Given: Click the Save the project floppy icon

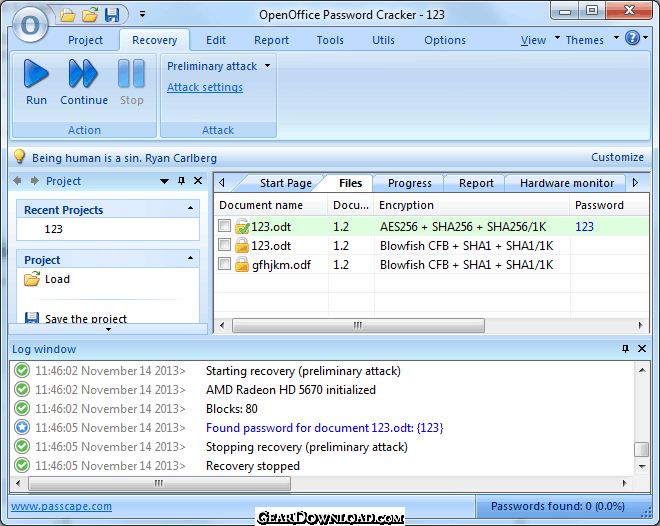Looking at the screenshot, I should tap(32, 318).
